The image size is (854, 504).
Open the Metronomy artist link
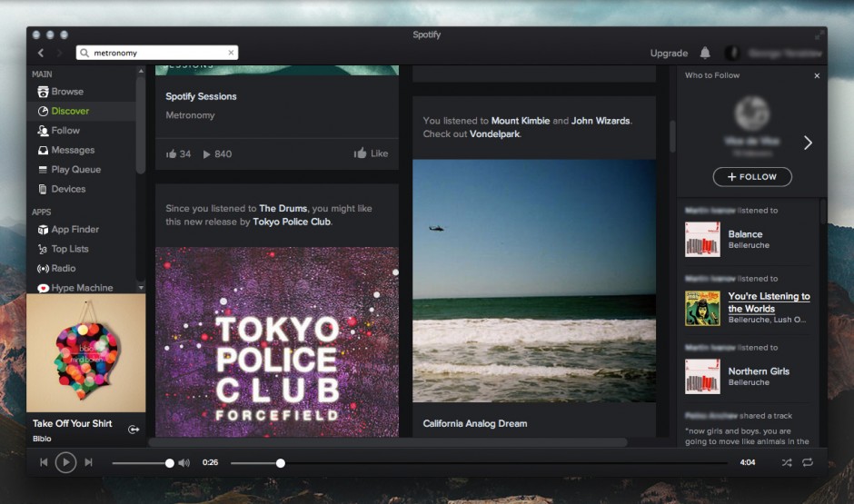(x=190, y=115)
